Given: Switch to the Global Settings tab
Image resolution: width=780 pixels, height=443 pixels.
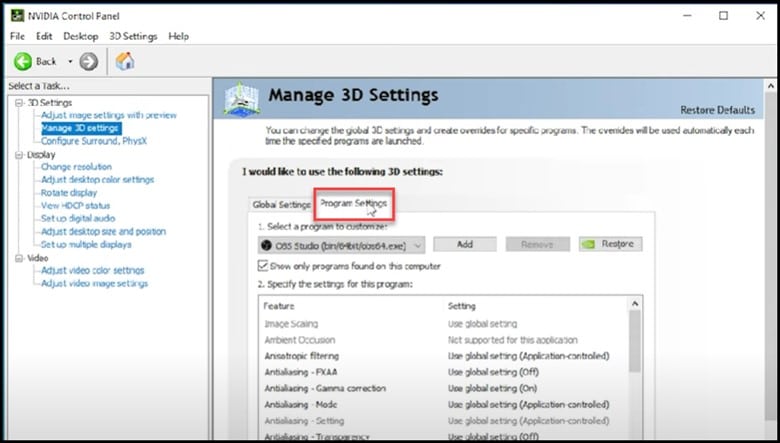Looking at the screenshot, I should point(282,204).
